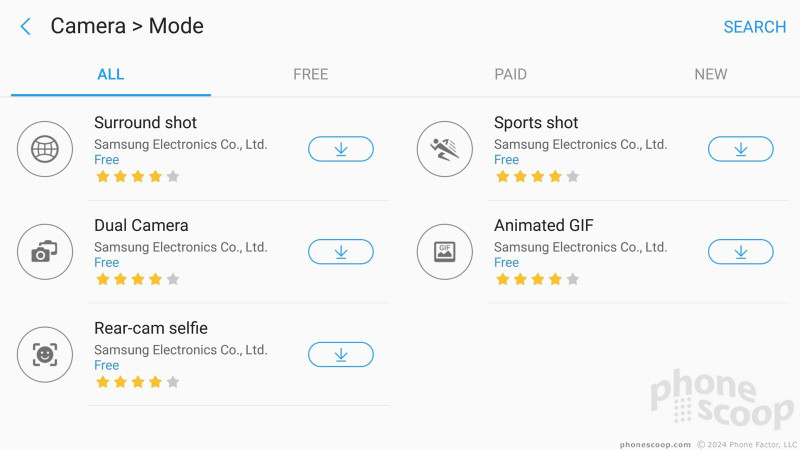Download the Surround shot mode

(x=341, y=149)
